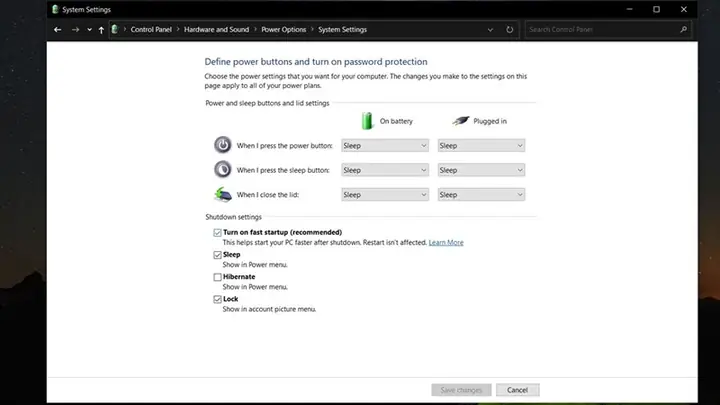Open close-lid Plugged in dropdown
This screenshot has width=720, height=405.
[481, 195]
